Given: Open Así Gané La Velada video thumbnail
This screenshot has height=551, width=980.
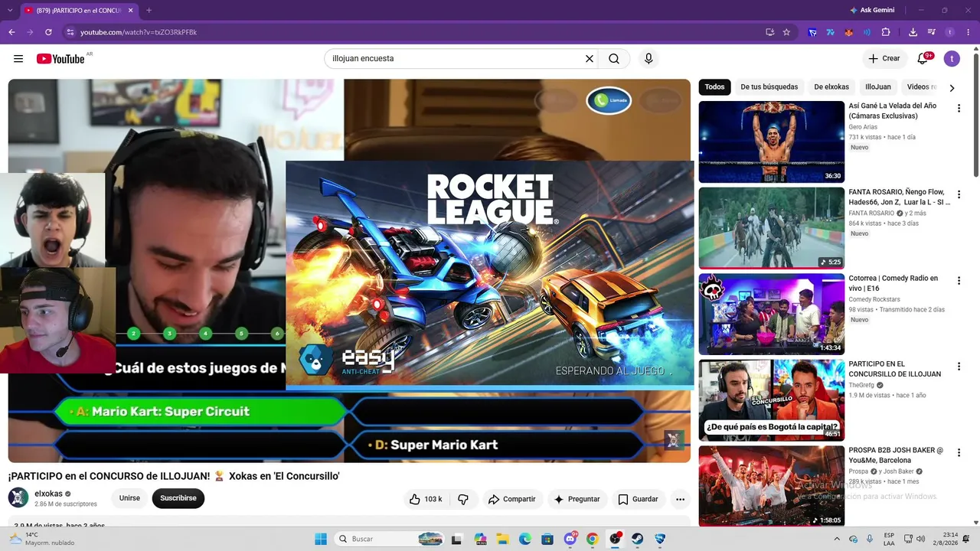Looking at the screenshot, I should (x=772, y=142).
